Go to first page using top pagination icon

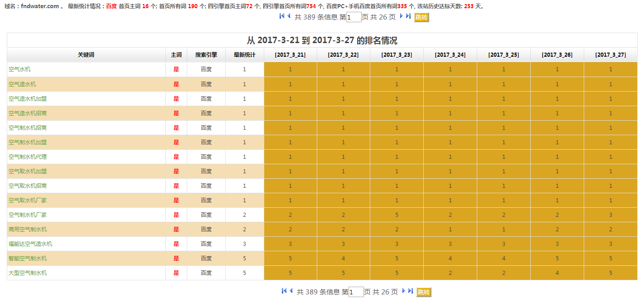click(282, 16)
